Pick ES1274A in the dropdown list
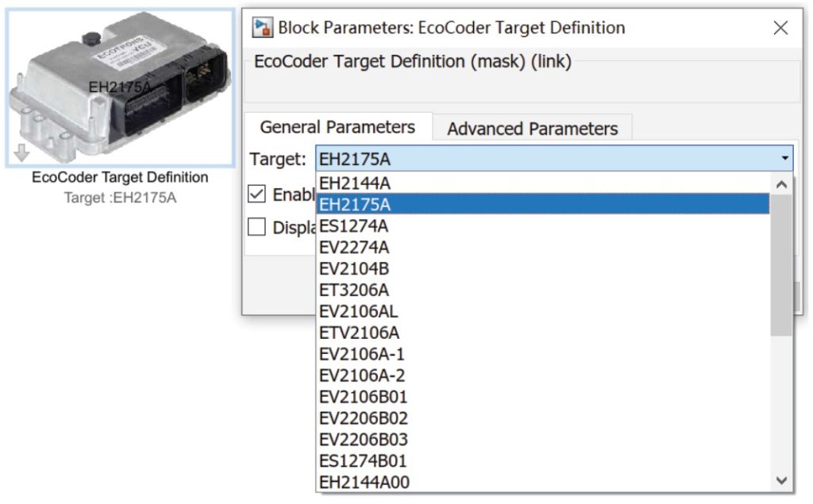This screenshot has height=504, width=813. (543, 226)
